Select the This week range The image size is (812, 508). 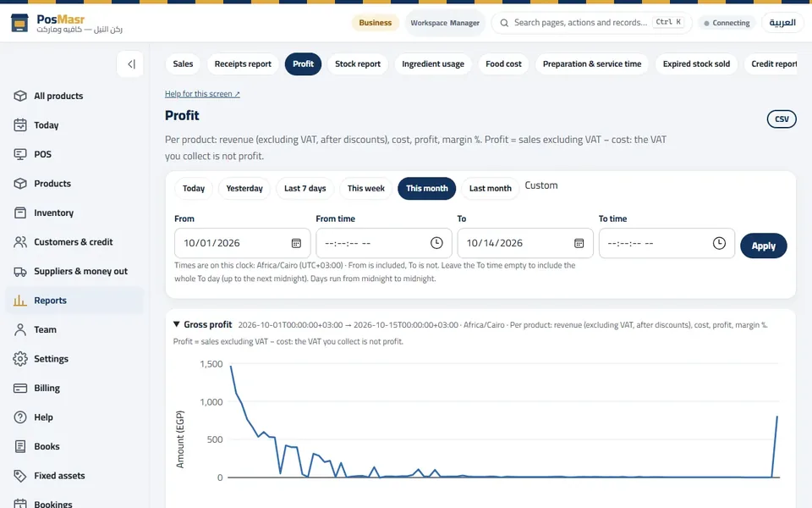pos(366,188)
